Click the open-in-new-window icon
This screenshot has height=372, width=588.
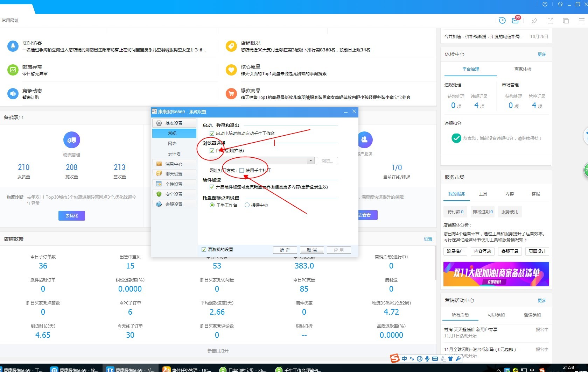pyautogui.click(x=550, y=21)
